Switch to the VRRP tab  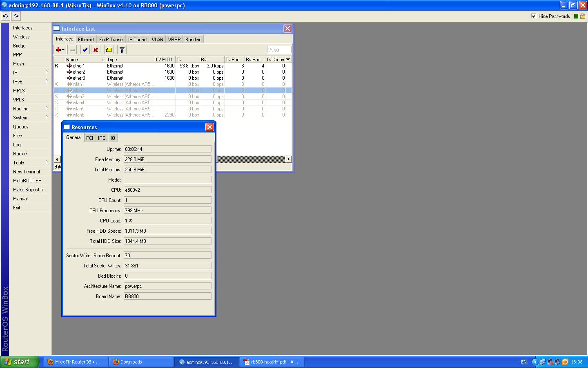174,40
